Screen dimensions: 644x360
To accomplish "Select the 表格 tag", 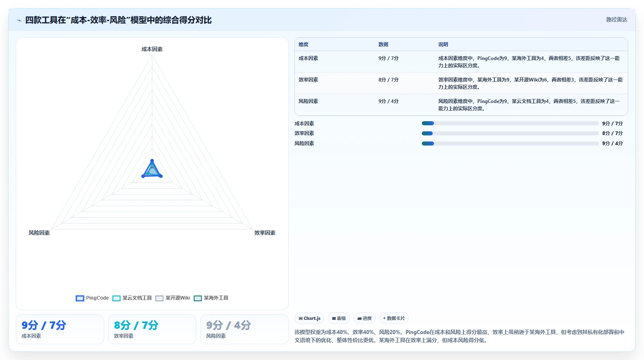I will click(339, 318).
